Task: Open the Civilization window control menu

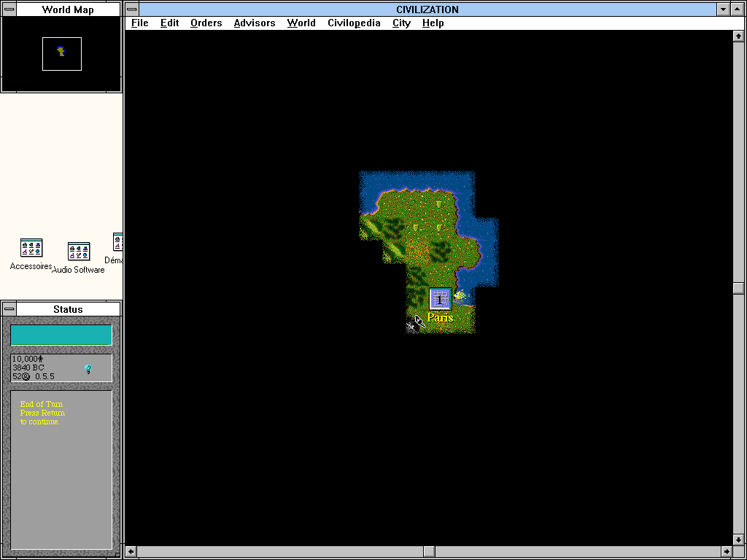Action: (x=132, y=9)
